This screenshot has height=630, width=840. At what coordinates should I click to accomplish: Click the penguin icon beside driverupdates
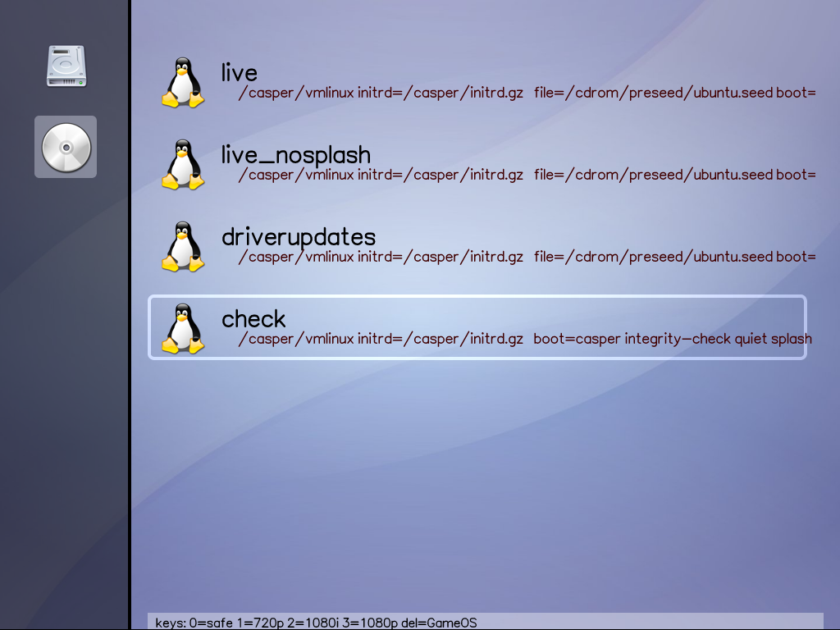tap(182, 247)
